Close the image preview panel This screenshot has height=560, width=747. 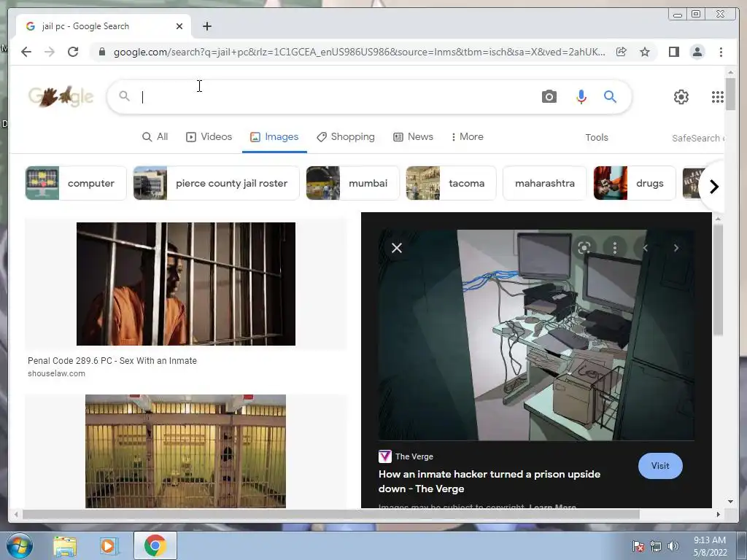click(396, 248)
